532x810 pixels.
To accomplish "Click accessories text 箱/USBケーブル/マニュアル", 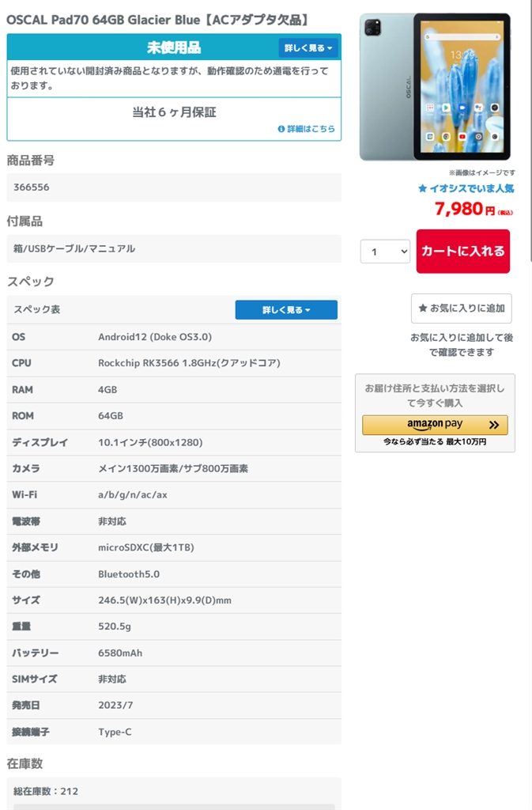I will point(74,248).
